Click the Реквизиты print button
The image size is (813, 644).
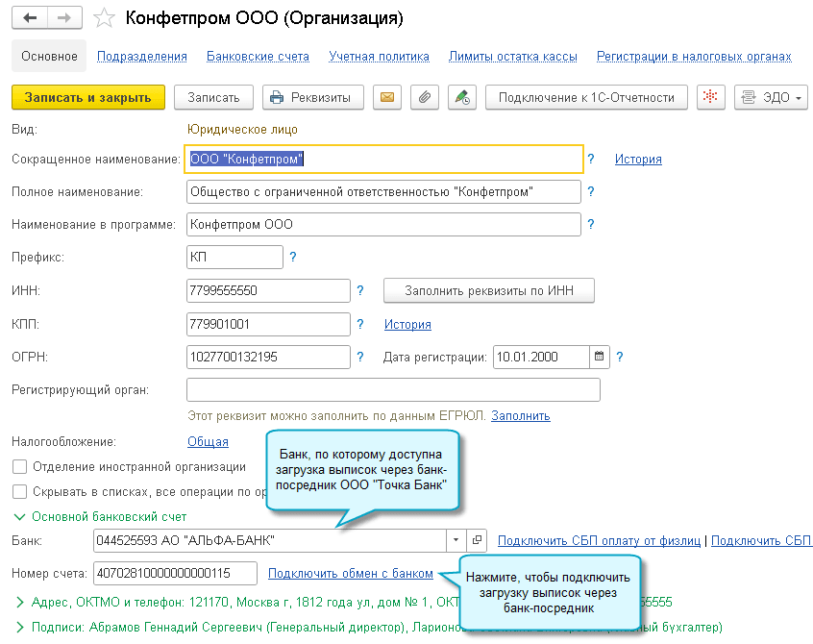(313, 97)
